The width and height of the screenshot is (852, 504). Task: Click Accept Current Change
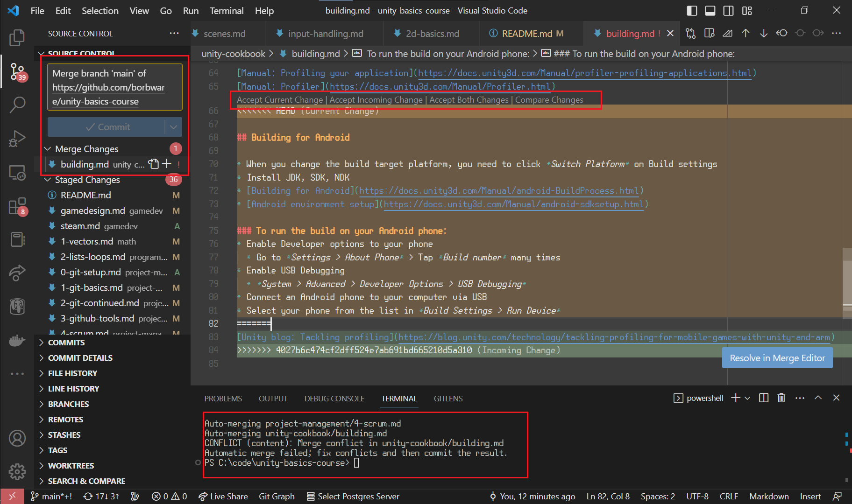pyautogui.click(x=280, y=100)
